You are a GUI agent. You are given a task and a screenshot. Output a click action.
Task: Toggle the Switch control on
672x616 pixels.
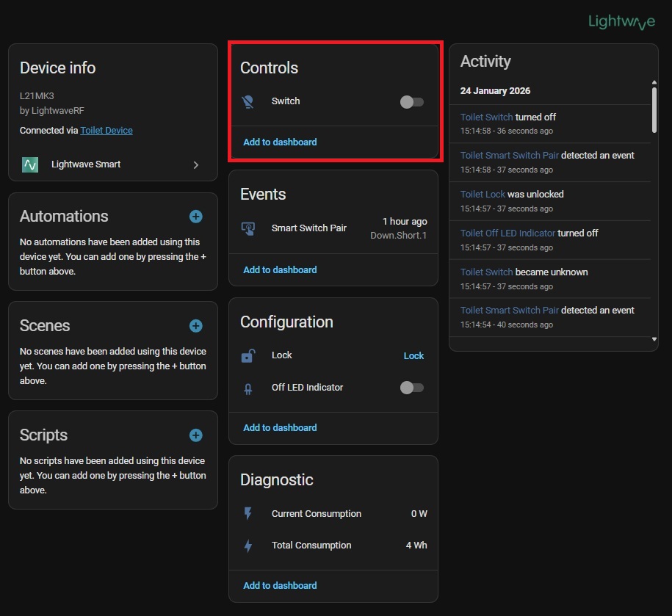411,102
